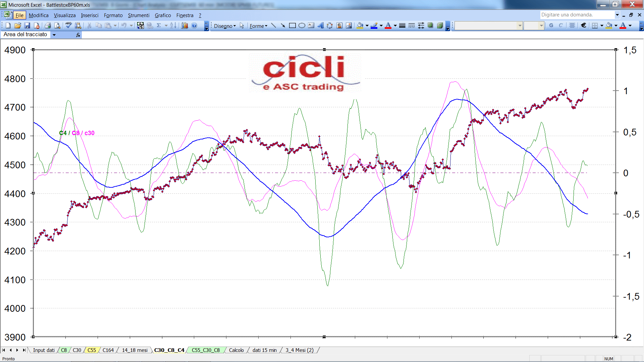The height and width of the screenshot is (362, 644).
Task: Open the File menu
Action: [19, 15]
